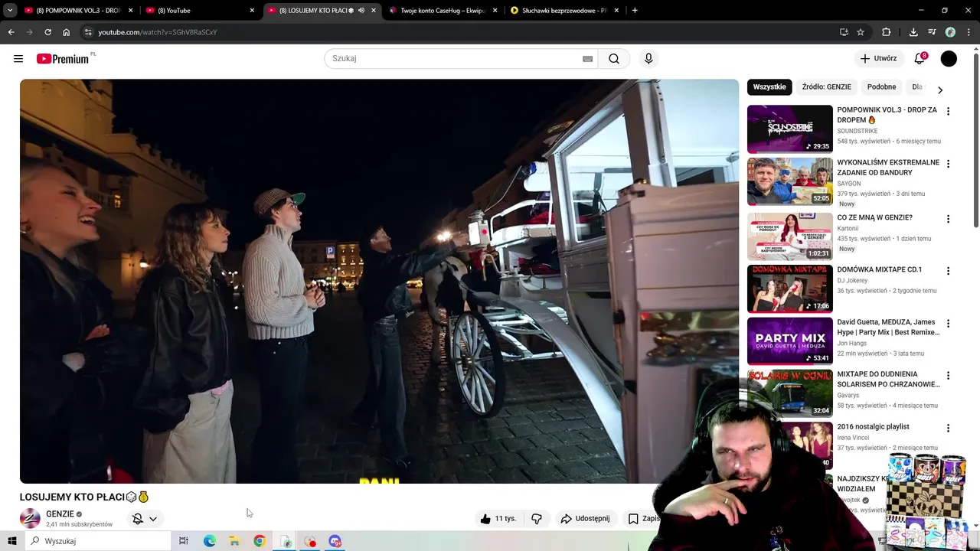Click the browser address bar URL

(x=158, y=32)
